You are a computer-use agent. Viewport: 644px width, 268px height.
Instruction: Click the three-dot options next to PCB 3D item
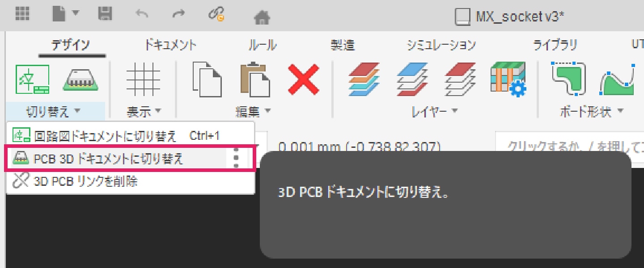[x=237, y=159]
